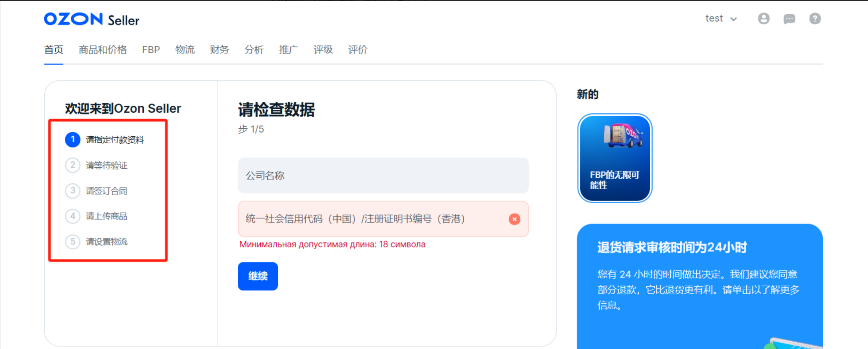
Task: Switch to the 首页 tab
Action: coord(54,50)
